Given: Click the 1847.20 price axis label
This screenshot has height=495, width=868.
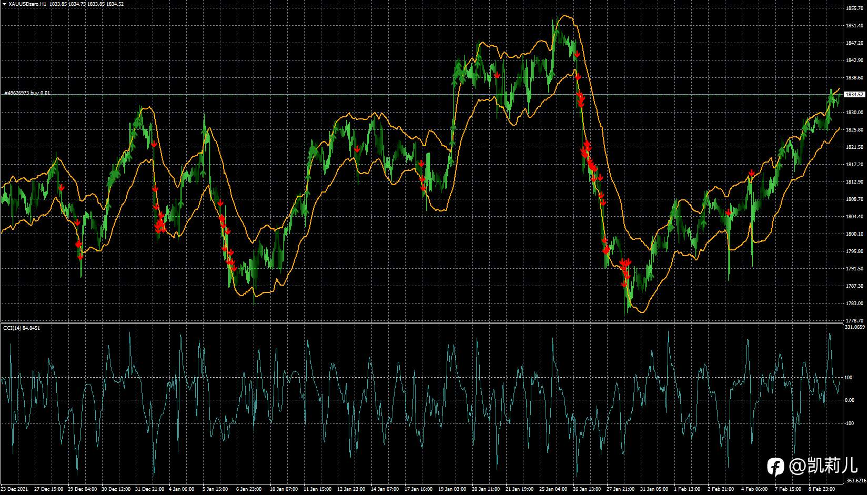Looking at the screenshot, I should click(854, 43).
